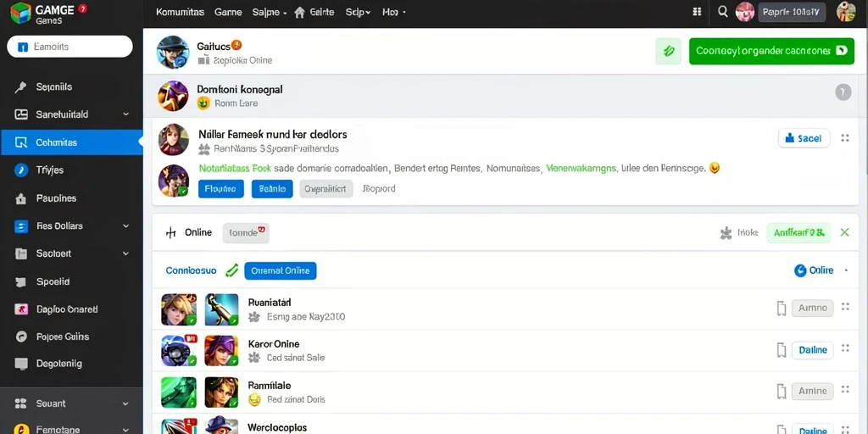Click the green X beside Anifkarf badge
The height and width of the screenshot is (434, 868).
(x=844, y=232)
